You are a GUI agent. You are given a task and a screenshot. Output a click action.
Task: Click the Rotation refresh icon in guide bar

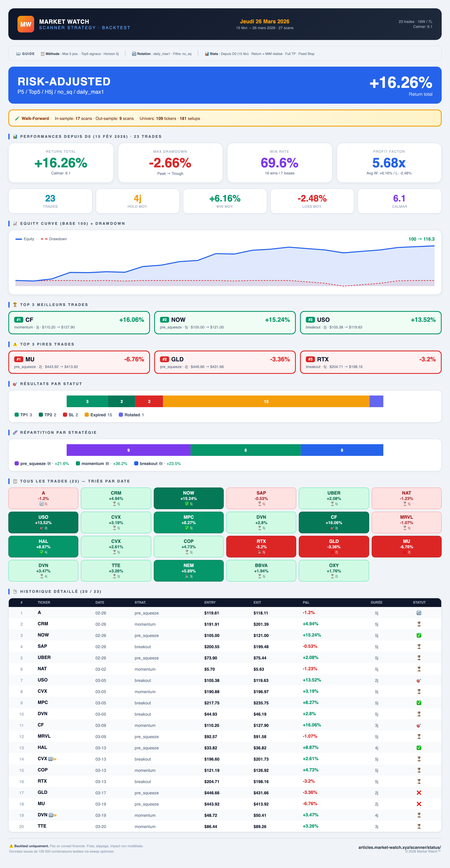[x=134, y=54]
